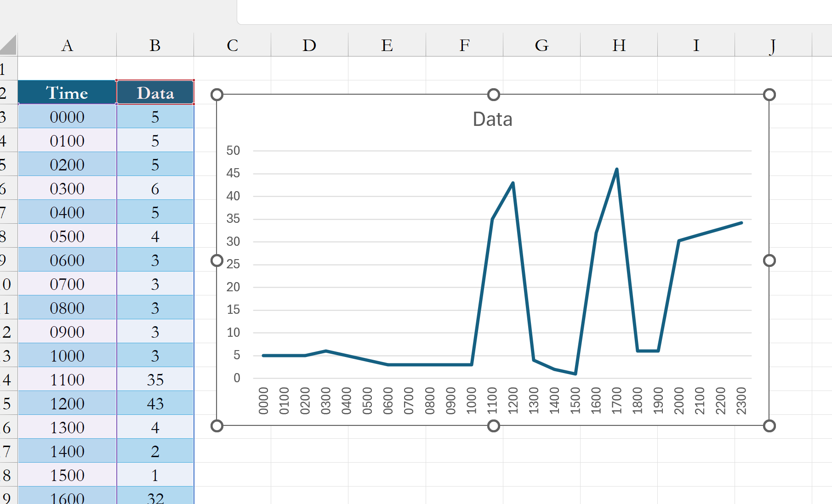Click the horizontal axis label 0000
Screen dimensions: 832x504
263,401
